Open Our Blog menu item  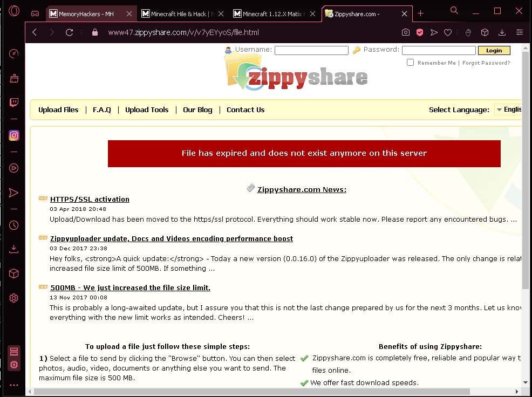[x=197, y=109]
